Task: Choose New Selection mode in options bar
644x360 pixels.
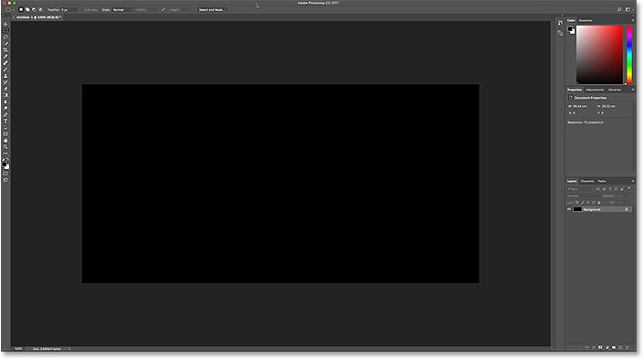Action: click(21, 9)
